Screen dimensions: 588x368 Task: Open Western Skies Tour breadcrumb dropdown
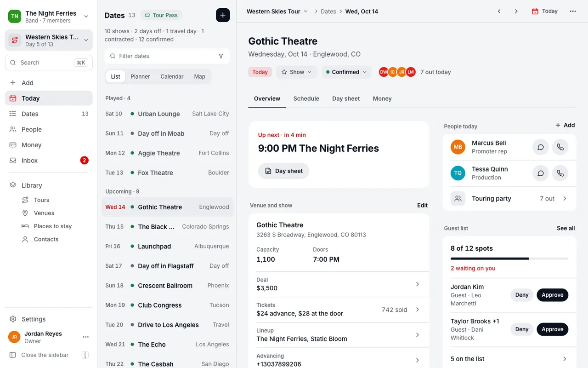[x=277, y=11]
